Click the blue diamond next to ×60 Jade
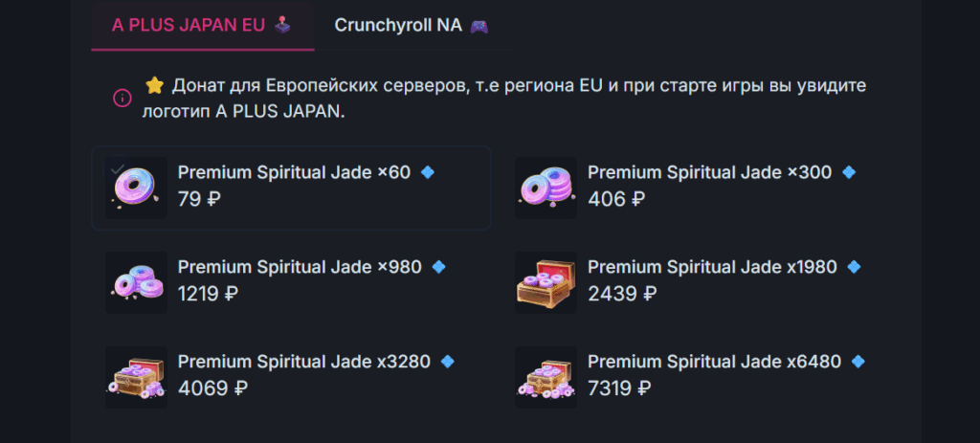This screenshot has width=980, height=443. [428, 172]
